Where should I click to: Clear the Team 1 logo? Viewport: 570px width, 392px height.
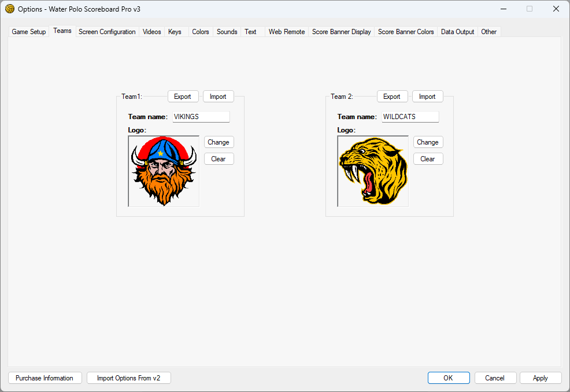(x=219, y=159)
